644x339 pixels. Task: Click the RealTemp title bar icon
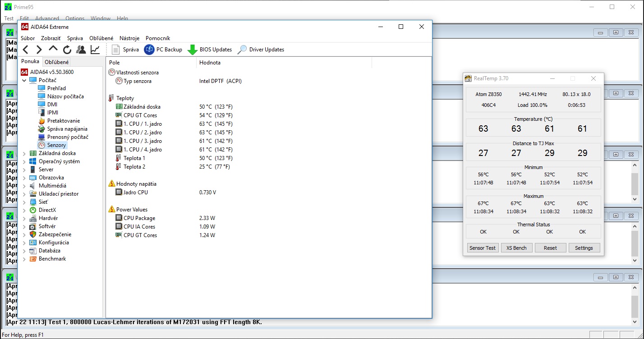tap(469, 78)
